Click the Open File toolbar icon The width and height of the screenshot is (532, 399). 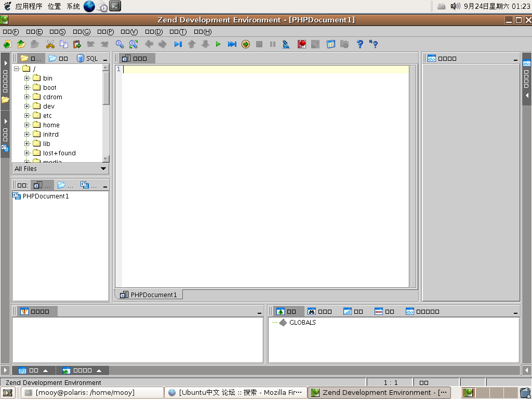21,44
